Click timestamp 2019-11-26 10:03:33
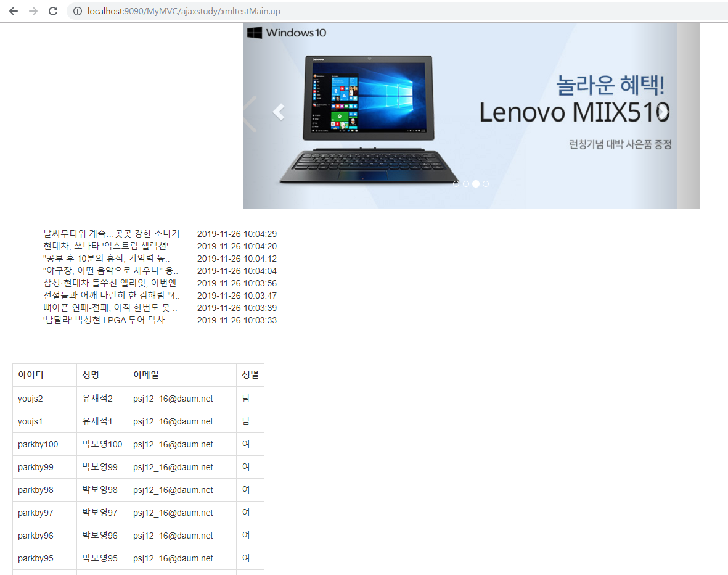 point(237,320)
